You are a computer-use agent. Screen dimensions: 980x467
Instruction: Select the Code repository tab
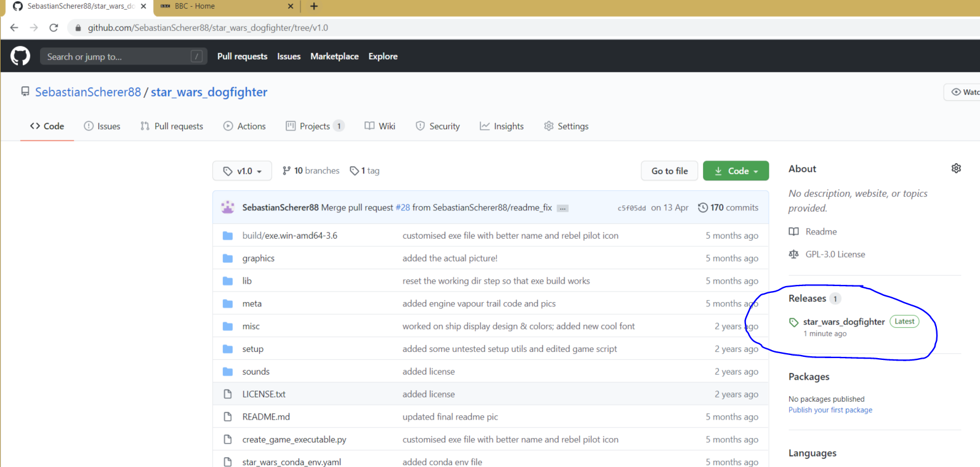coord(47,126)
